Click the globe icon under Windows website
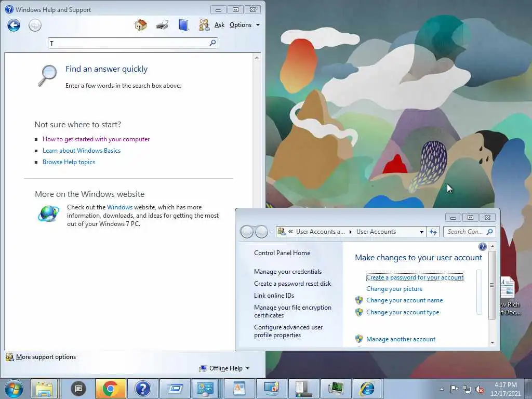Viewport: 532px width, 399px height. (48, 214)
